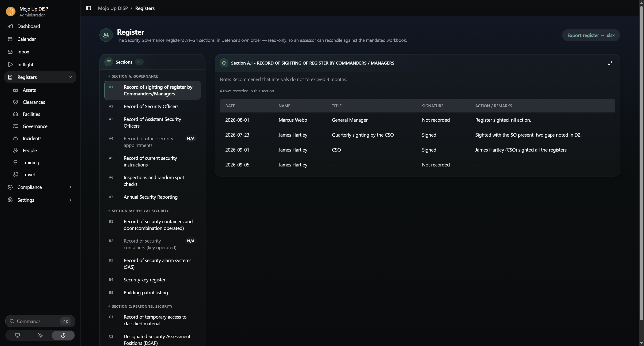644x346 pixels.
Task: Select B5 Building patrol listing
Action: pos(152,293)
